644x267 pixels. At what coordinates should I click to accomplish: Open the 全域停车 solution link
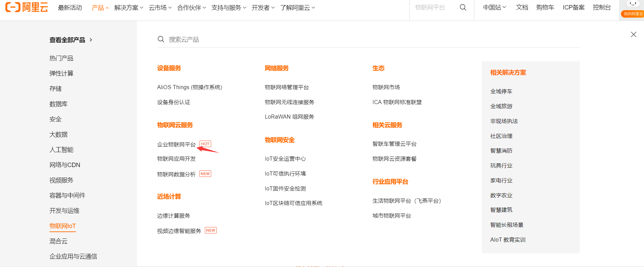[501, 91]
